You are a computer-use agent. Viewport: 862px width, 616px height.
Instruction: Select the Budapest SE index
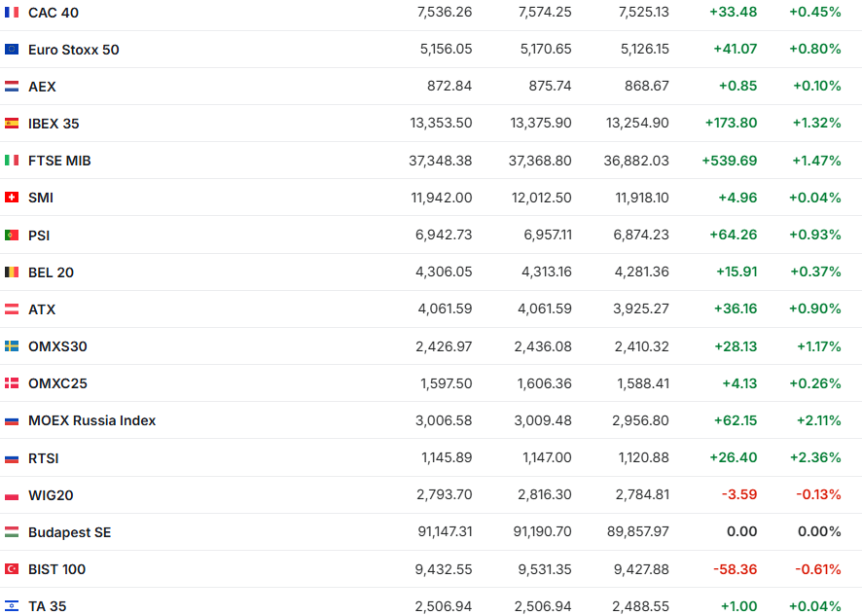(69, 532)
